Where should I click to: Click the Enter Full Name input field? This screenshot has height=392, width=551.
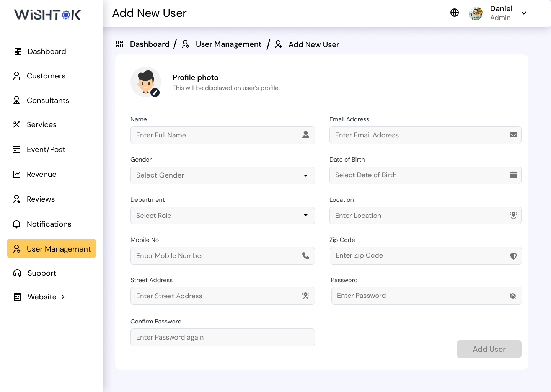[x=216, y=135]
